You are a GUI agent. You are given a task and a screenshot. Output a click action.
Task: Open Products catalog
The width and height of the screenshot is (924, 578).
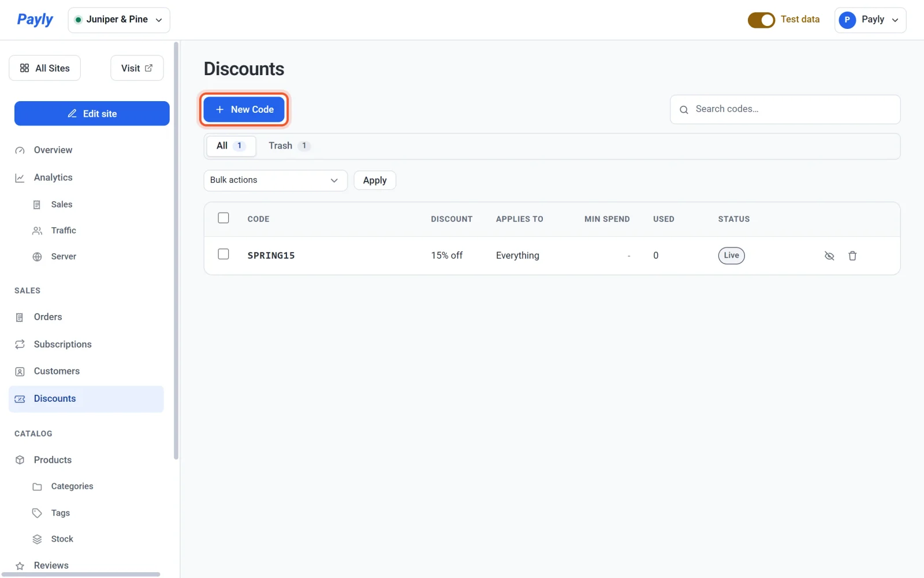87,460
